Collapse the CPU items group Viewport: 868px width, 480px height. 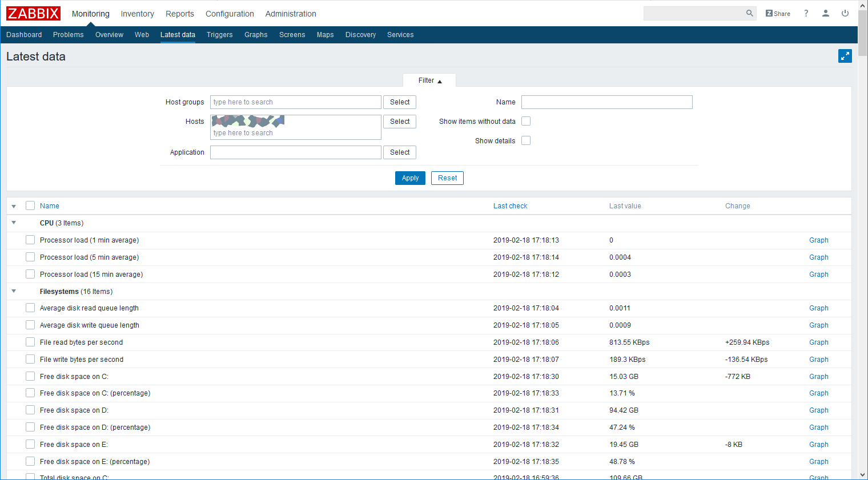[14, 223]
